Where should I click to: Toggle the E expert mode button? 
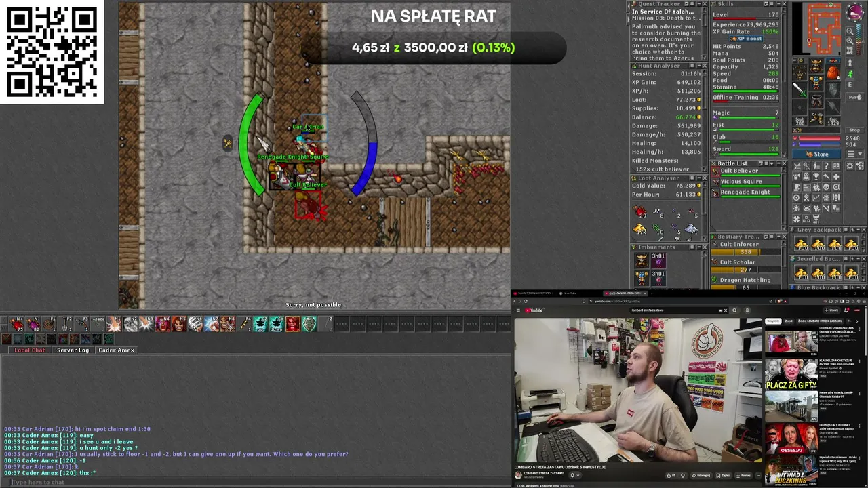(x=850, y=86)
